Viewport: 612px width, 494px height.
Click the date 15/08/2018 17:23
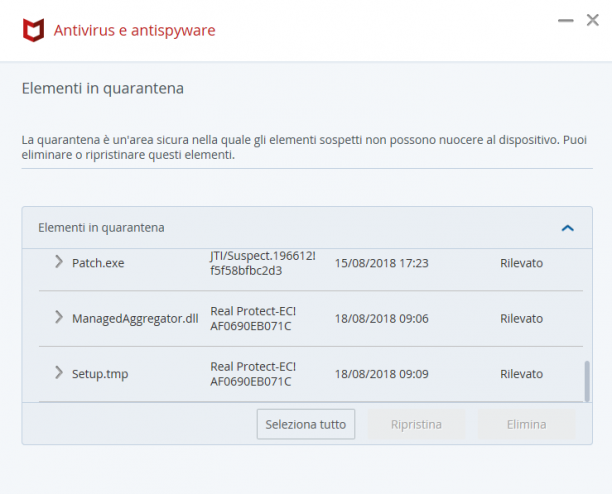(x=381, y=263)
